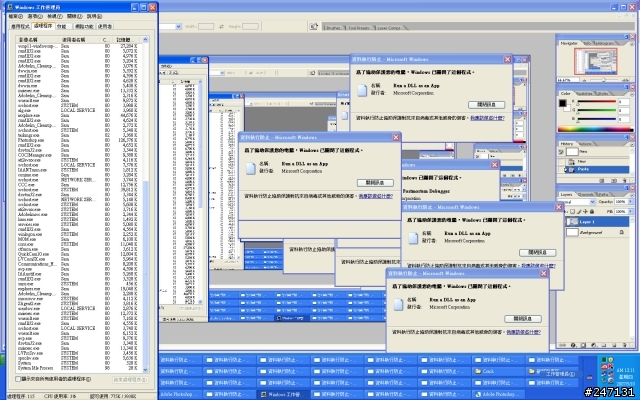Select Photoshop.exe row in process list

[79, 140]
